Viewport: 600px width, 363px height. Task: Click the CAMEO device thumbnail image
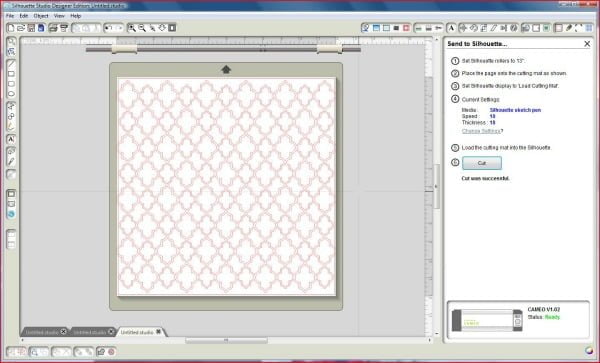[487, 320]
